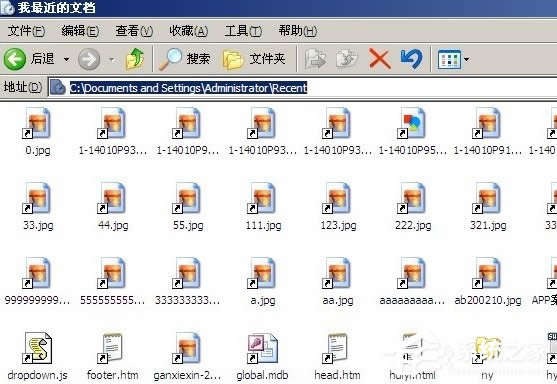This screenshot has height=384, width=557.
Task: Select the global.mdb Access database shortcut
Action: click(263, 357)
